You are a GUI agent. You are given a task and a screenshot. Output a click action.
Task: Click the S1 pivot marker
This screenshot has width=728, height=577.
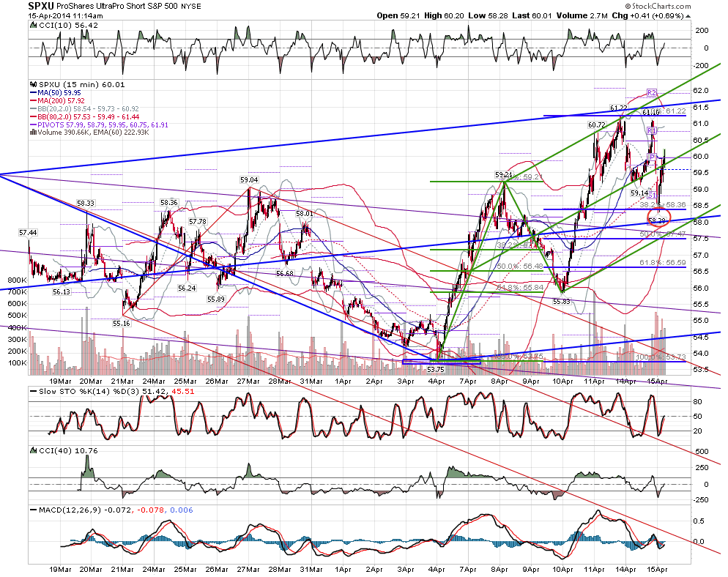tap(652, 196)
